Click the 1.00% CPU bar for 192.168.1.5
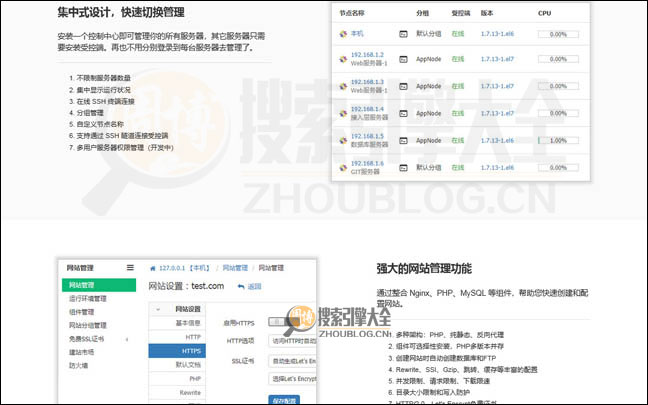Image resolution: width=648 pixels, height=405 pixels. [558, 141]
